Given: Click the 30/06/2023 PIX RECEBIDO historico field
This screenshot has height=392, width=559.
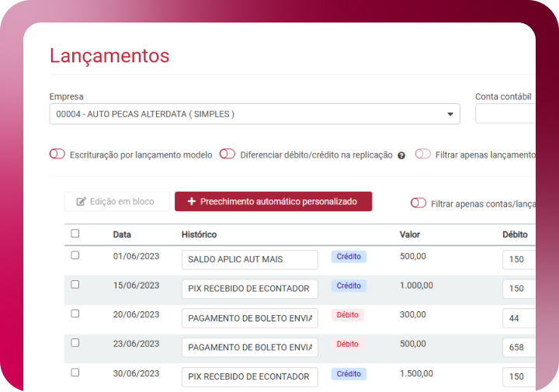Looking at the screenshot, I should [249, 376].
